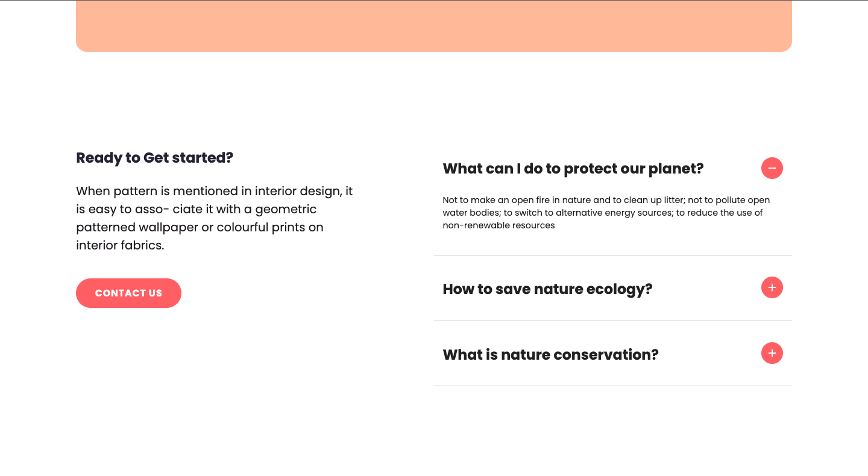Click the word "geometric" in the left paragraph
The image size is (868, 476).
286,209
